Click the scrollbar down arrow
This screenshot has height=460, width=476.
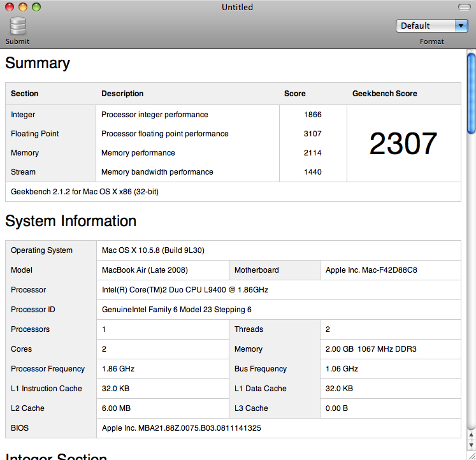coord(471,445)
